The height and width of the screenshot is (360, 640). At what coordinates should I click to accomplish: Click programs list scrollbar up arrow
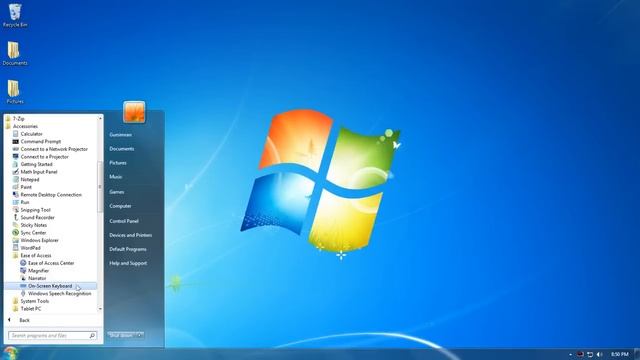[x=100, y=118]
